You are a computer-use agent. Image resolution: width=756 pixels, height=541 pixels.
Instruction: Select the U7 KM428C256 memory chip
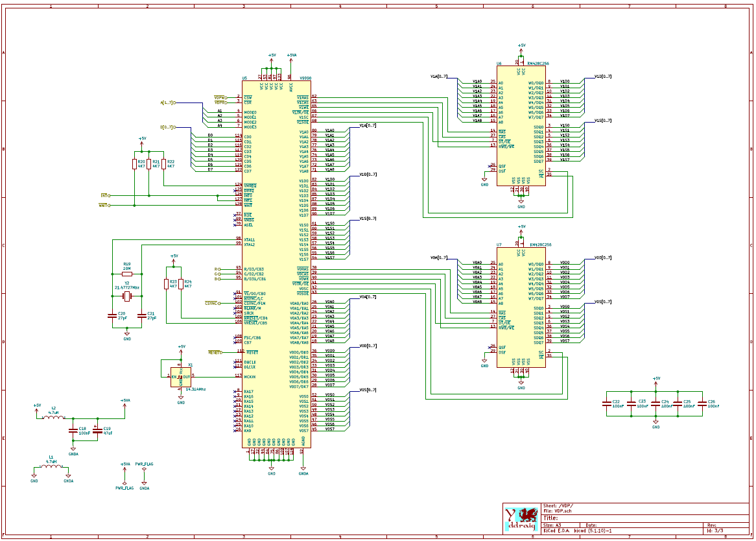(x=521, y=307)
